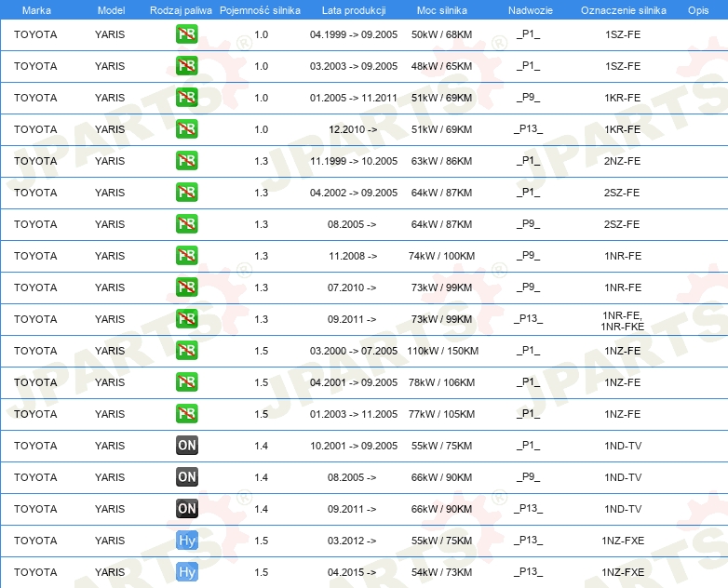This screenshot has height=588, width=728.
Task: Click petrol icon in 1NR-FKE row
Action: [x=186, y=318]
